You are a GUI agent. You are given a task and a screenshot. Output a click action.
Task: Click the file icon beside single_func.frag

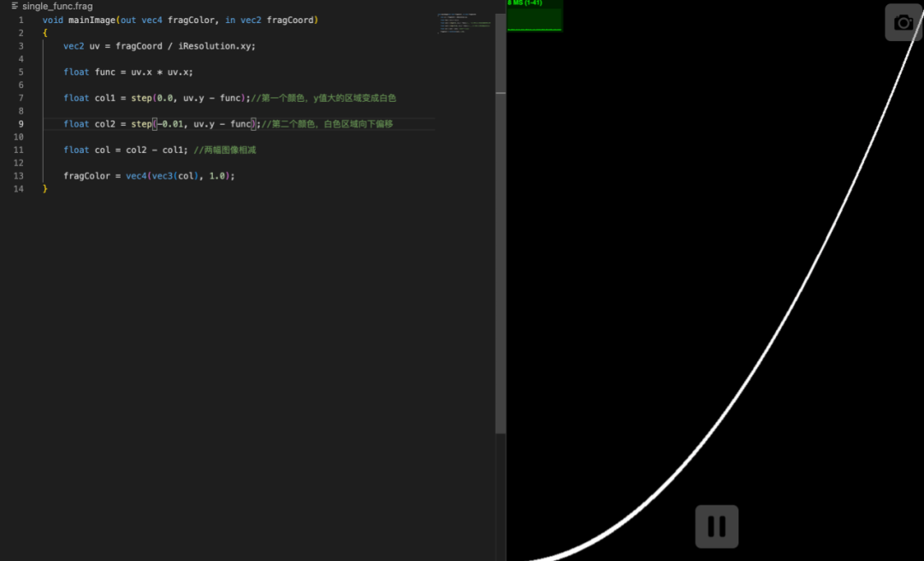pos(15,6)
